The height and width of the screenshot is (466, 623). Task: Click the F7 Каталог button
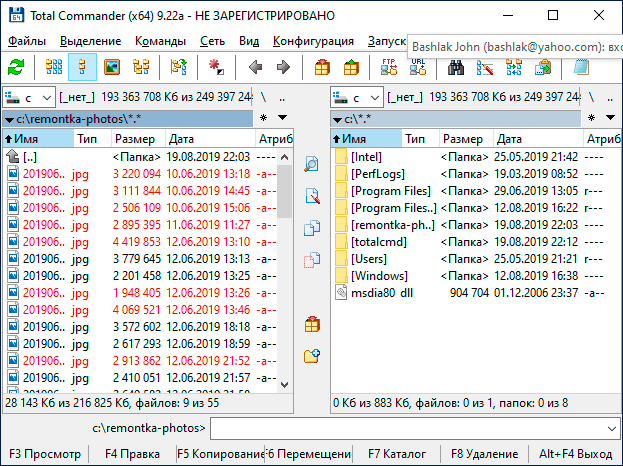(x=397, y=454)
